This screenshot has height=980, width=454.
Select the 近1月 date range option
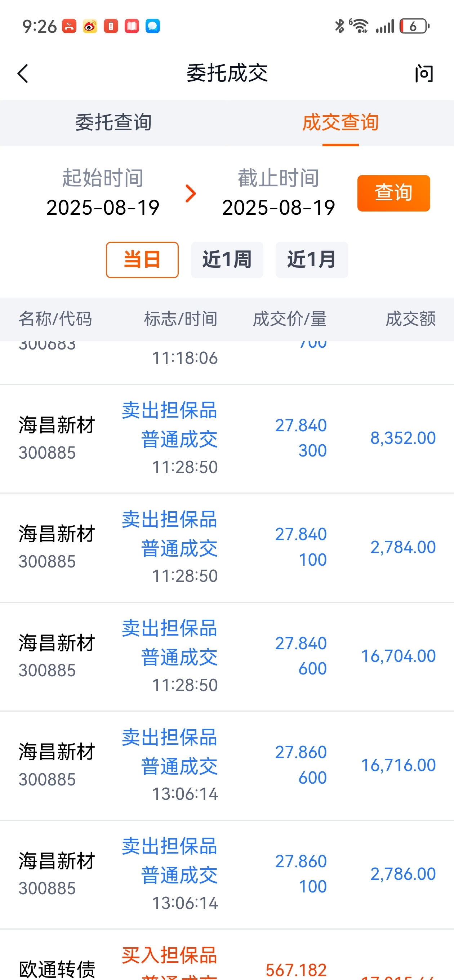click(x=312, y=260)
